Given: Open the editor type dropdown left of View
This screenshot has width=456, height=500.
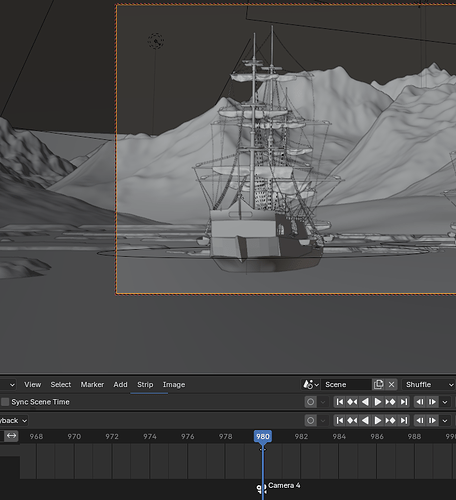Looking at the screenshot, I should [x=8, y=385].
